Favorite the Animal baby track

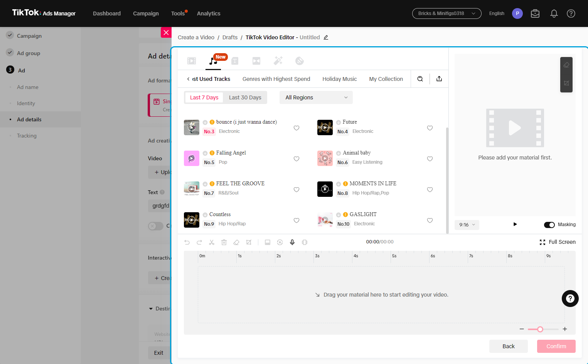[x=430, y=159]
